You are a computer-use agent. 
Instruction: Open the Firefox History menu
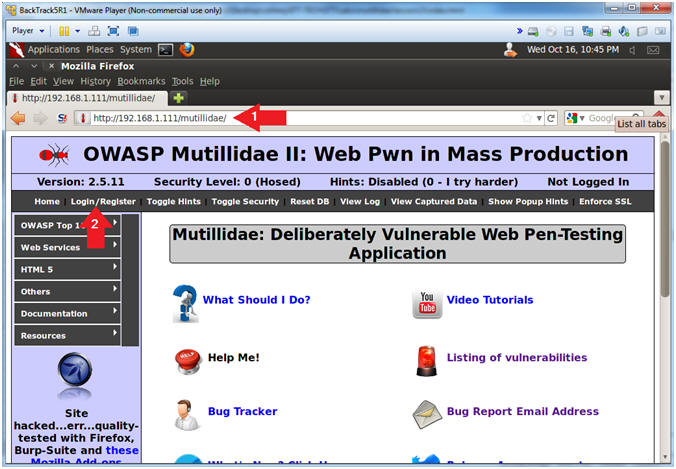95,81
